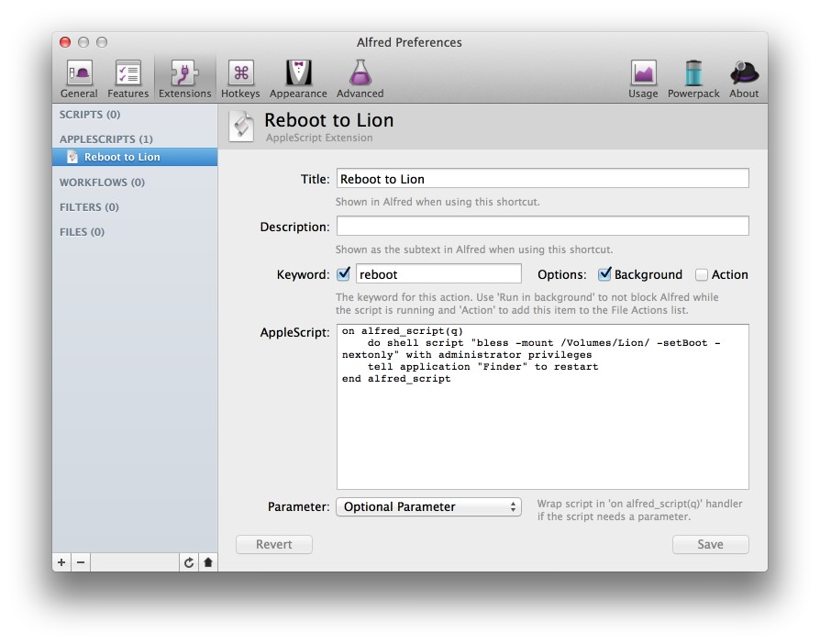820x644 pixels.
Task: Toggle the Keyword checkbox
Action: [x=344, y=273]
